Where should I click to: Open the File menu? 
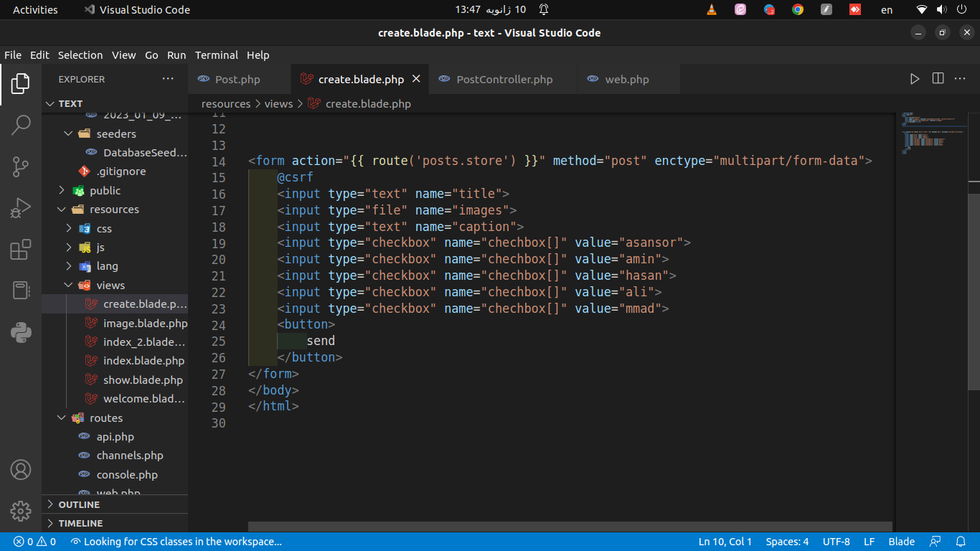[x=13, y=55]
